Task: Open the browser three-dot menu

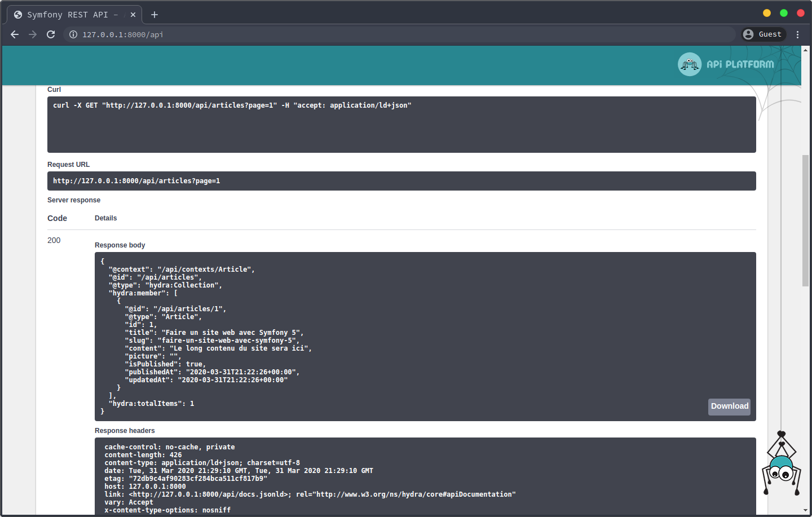Action: click(x=797, y=34)
